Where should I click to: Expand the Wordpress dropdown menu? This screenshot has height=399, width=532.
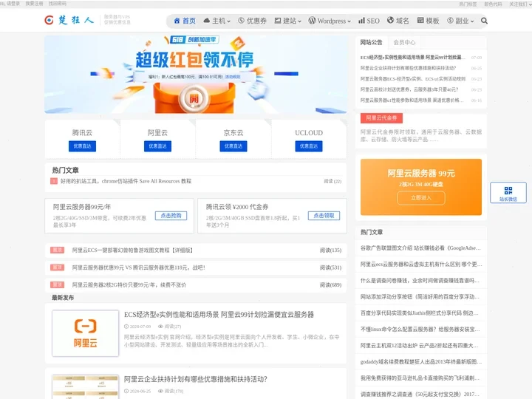pyautogui.click(x=330, y=21)
